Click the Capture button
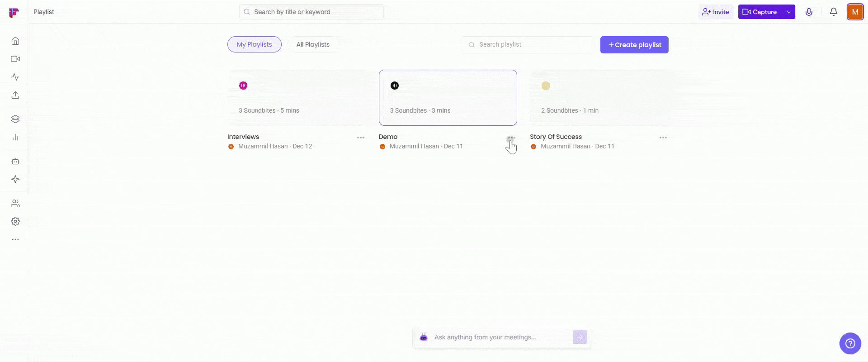This screenshot has width=868, height=362. [760, 12]
